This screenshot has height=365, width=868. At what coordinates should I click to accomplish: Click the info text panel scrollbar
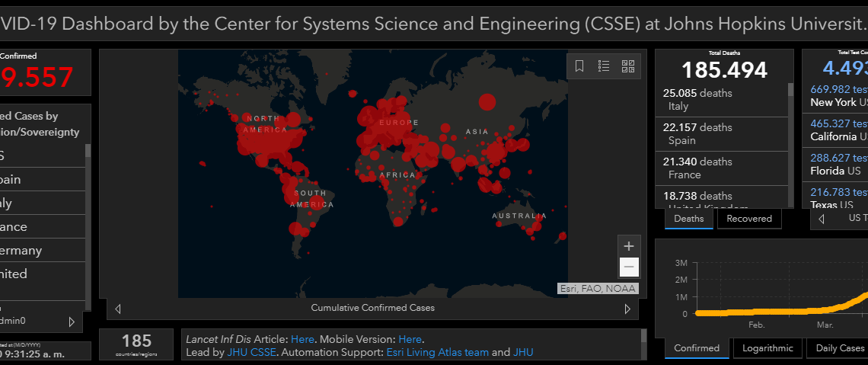pos(643,335)
